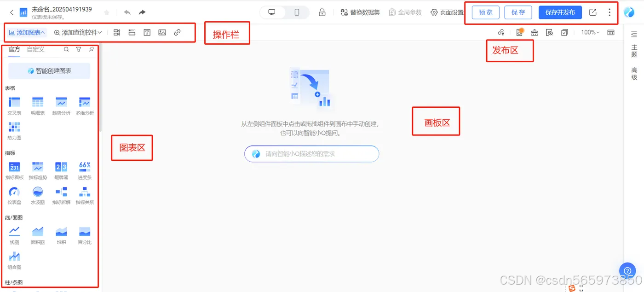This screenshot has width=644, height=292.
Task: Add an image component from the toolbar
Action: pos(162,32)
